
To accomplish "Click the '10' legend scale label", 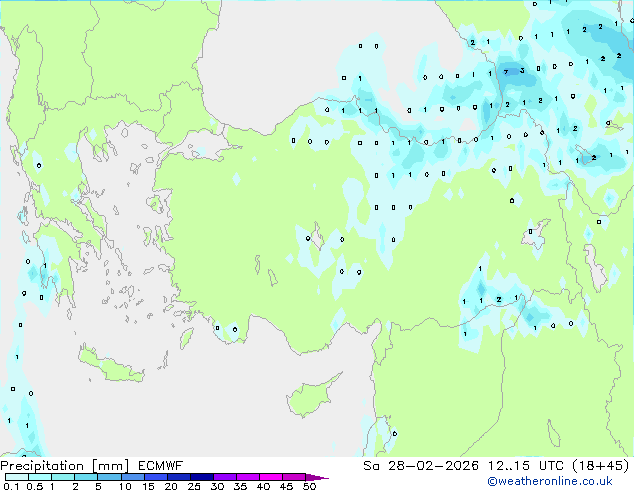I will pos(125,486).
